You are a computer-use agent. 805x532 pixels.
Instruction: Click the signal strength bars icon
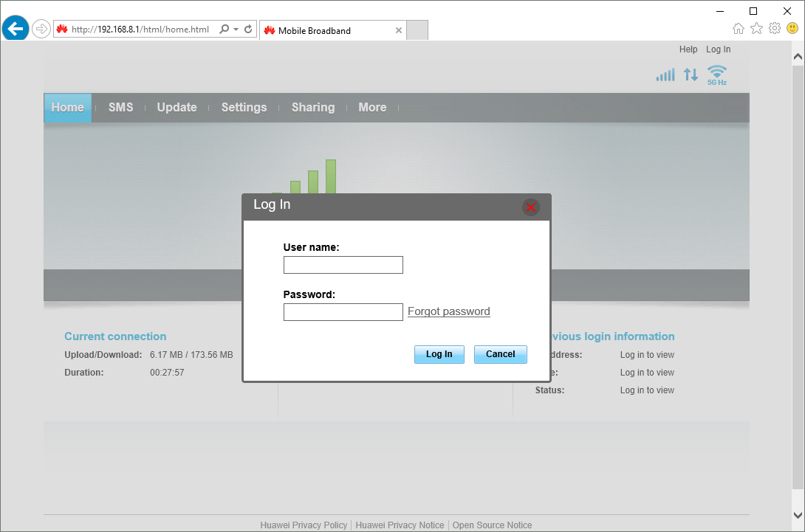tap(665, 75)
